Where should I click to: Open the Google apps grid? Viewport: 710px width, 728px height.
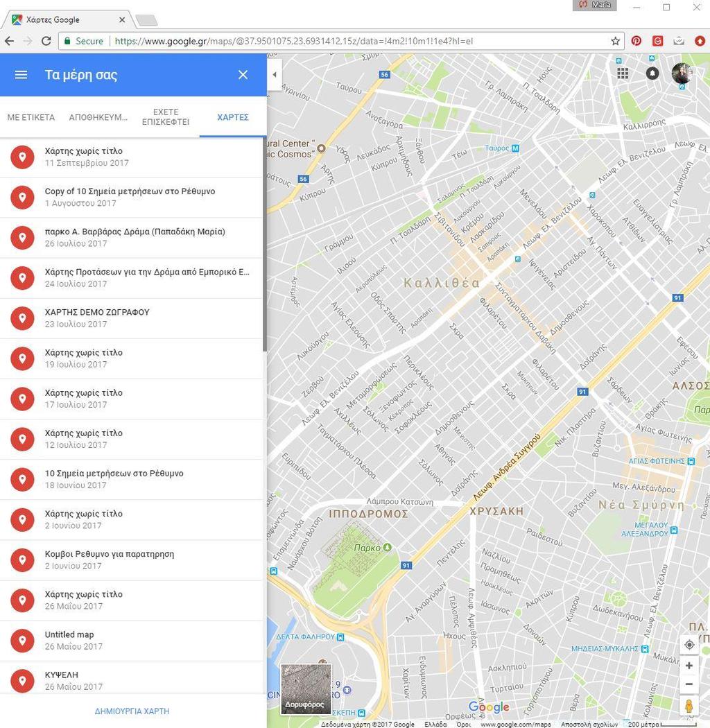[623, 73]
